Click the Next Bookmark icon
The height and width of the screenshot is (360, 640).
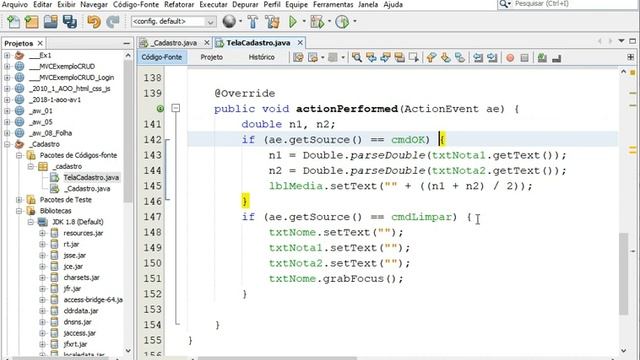tap(446, 58)
